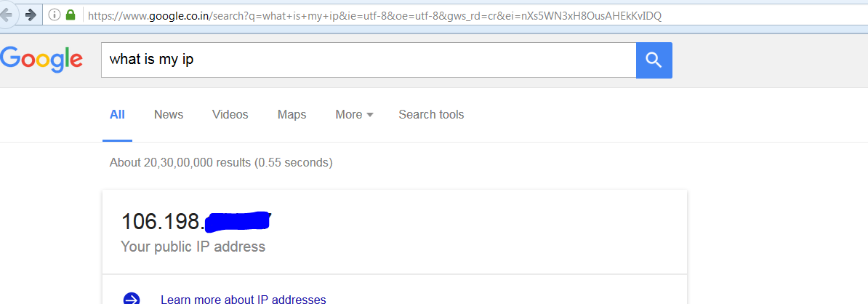Image resolution: width=868 pixels, height=304 pixels.
Task: Open the site information icon
Action: (54, 15)
